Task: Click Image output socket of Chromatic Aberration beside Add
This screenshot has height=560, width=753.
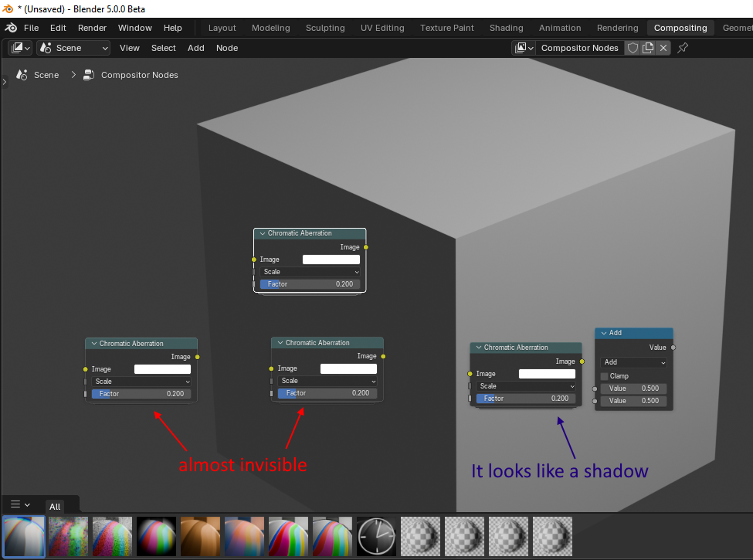Action: pos(582,361)
